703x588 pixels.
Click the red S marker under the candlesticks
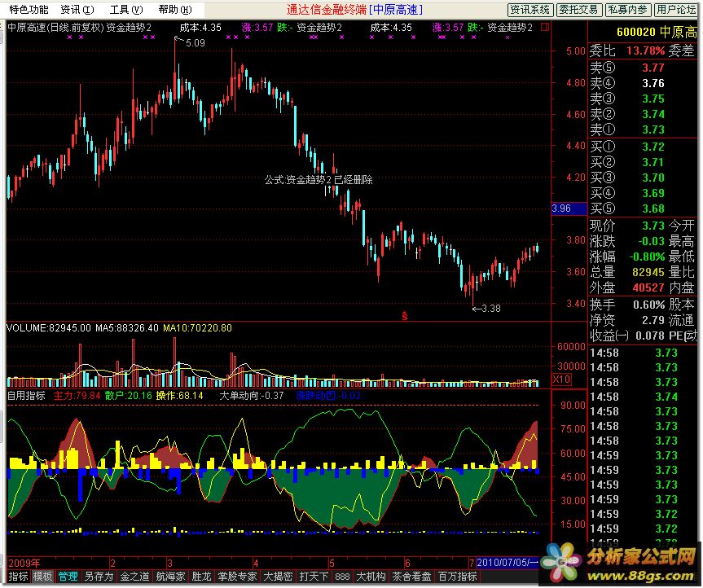pos(404,317)
